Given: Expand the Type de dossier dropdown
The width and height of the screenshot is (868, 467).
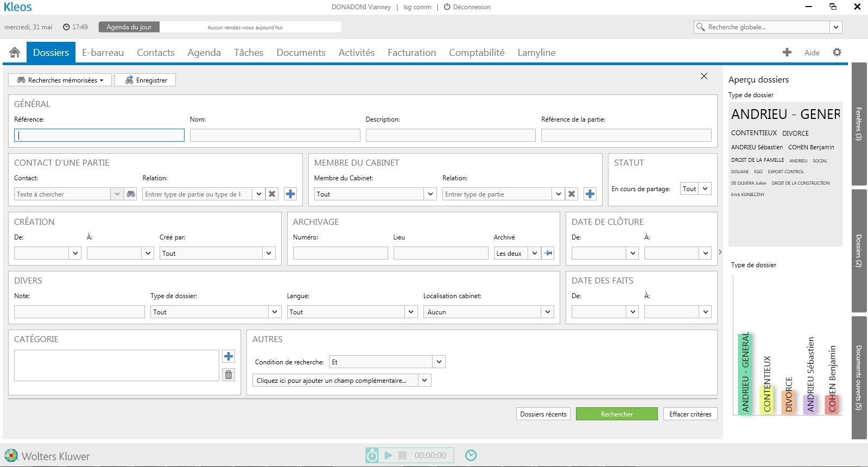Looking at the screenshot, I should [x=275, y=312].
